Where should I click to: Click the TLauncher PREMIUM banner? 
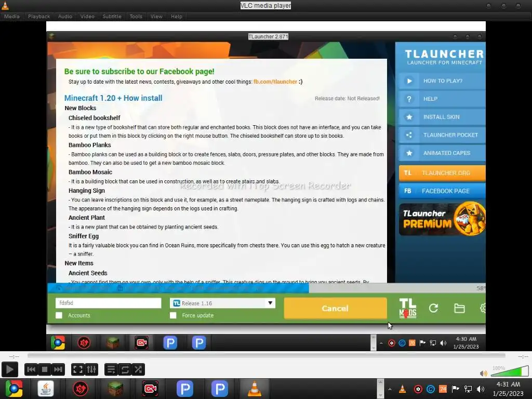(442, 219)
